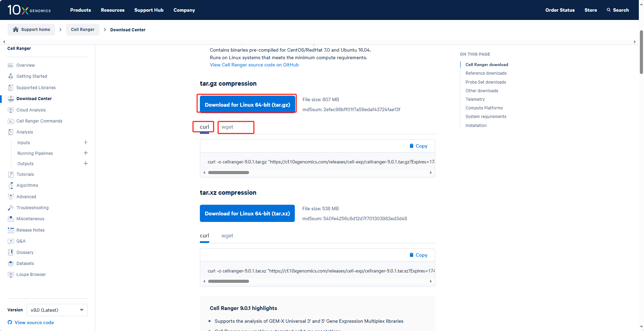This screenshot has width=644, height=331.
Task: Open the Company menu
Action: (x=184, y=10)
